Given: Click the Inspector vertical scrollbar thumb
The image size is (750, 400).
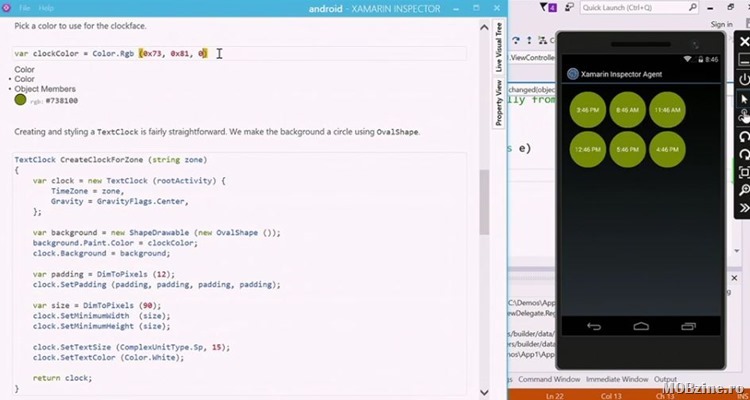Looking at the screenshot, I should [484, 202].
